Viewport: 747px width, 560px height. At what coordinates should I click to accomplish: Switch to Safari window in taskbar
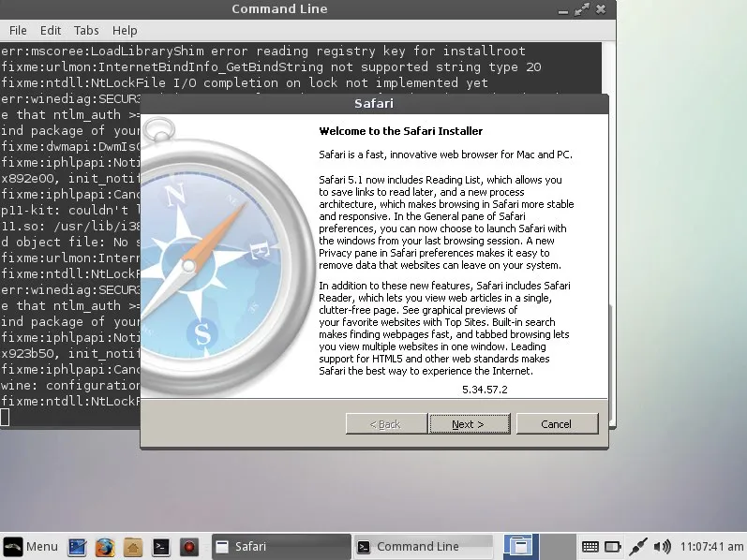(278, 546)
